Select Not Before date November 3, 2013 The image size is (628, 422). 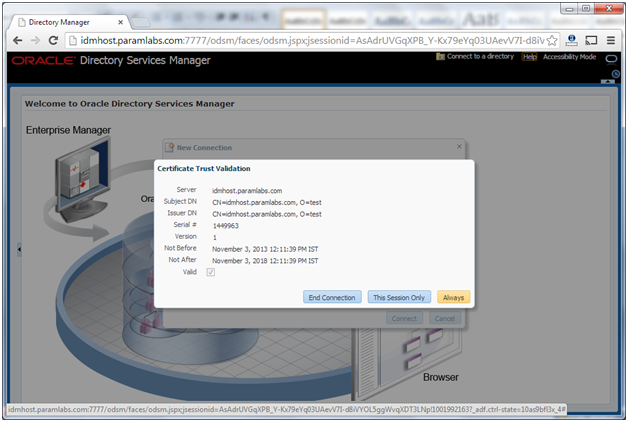(265, 249)
